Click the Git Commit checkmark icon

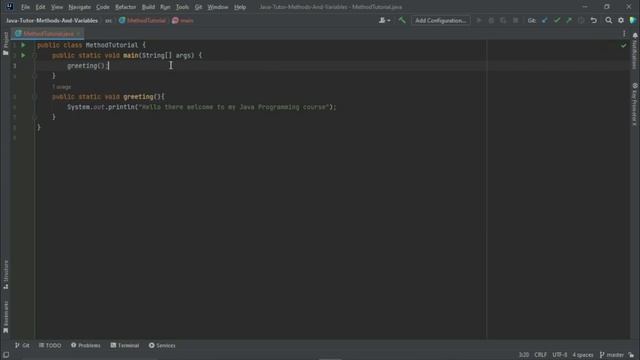[557, 20]
